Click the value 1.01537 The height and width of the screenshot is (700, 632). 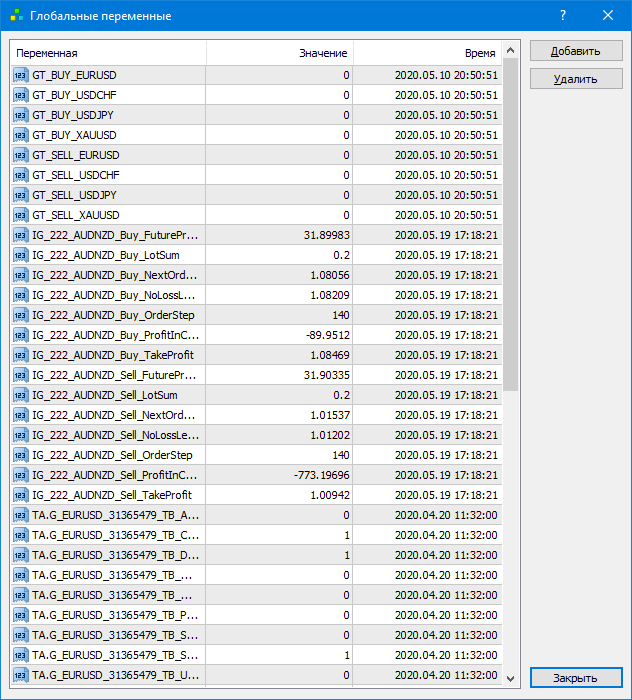(330, 415)
